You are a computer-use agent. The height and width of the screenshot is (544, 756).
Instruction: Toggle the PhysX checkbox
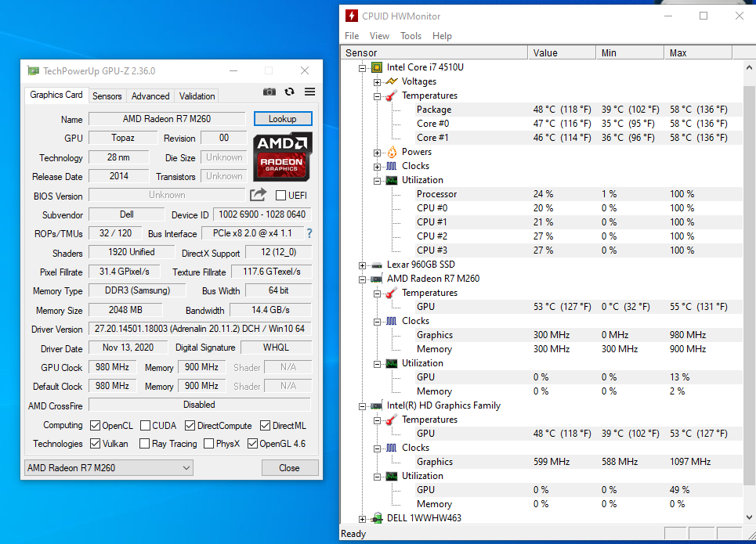point(208,443)
